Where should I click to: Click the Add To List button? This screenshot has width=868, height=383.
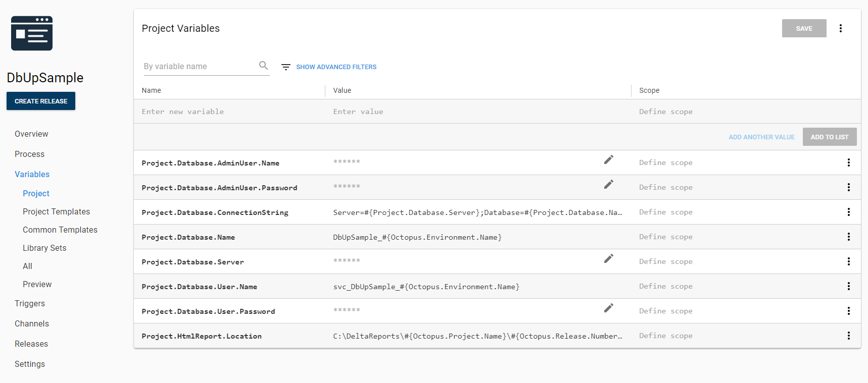(829, 137)
